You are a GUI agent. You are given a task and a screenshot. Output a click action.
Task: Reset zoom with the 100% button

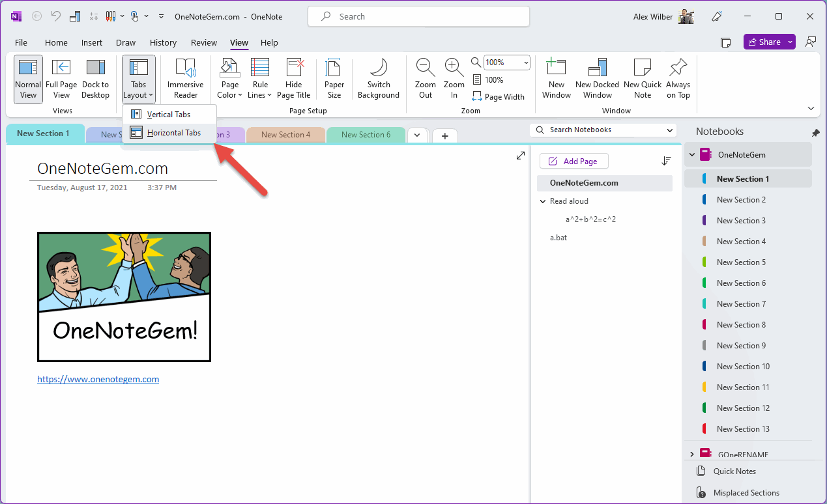coord(487,79)
